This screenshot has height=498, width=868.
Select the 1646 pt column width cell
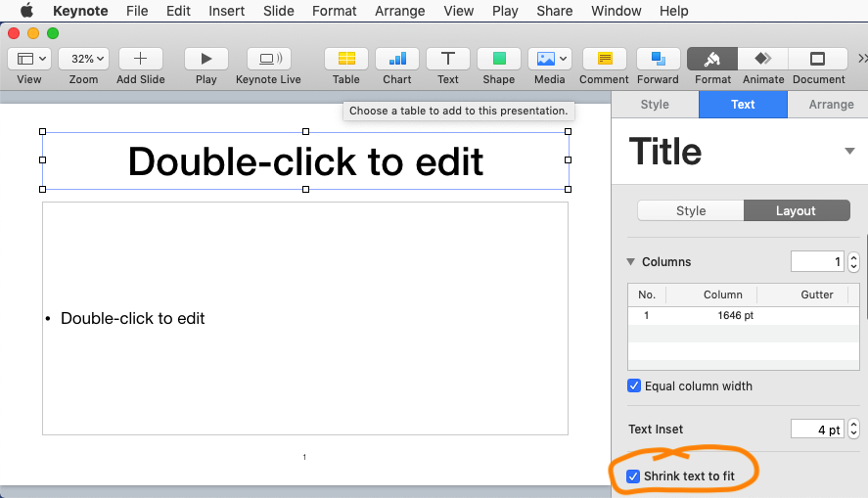[x=736, y=315]
